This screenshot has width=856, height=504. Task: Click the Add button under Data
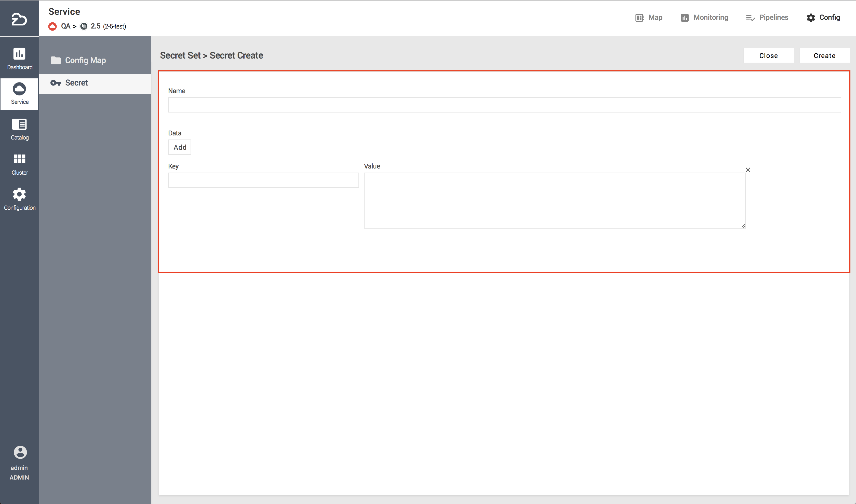coord(179,147)
